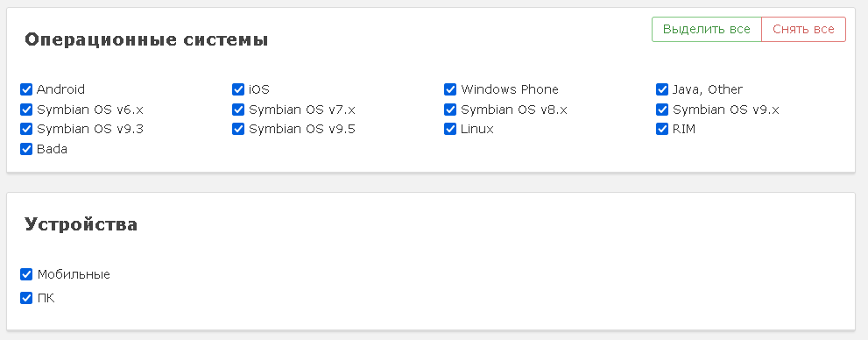Screen dimensions: 868x340
Task: Uncheck the Bada checkbox
Action: [x=26, y=149]
